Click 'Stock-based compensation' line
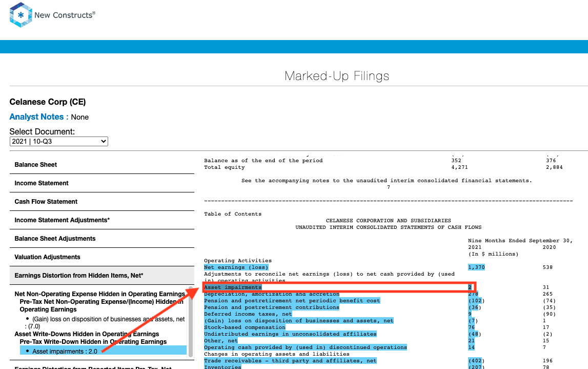This screenshot has height=369, width=588. pos(245,327)
